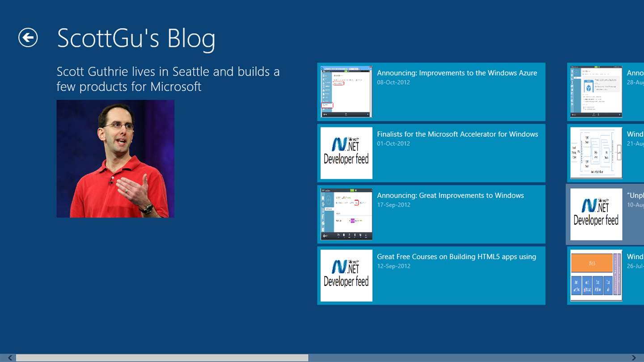Click .NET Developer feed thumbnail dated 12-Sep-2012
The image size is (644, 362).
346,275
